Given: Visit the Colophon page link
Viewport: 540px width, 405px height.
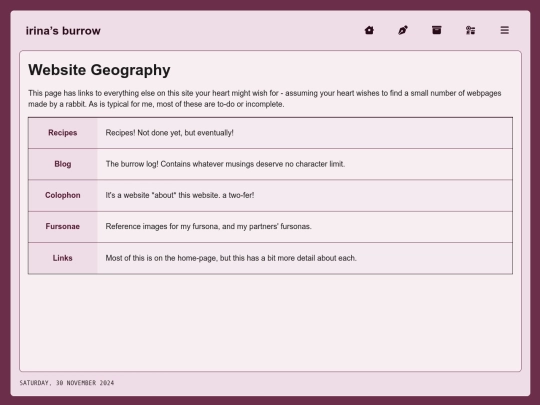Looking at the screenshot, I should point(63,195).
